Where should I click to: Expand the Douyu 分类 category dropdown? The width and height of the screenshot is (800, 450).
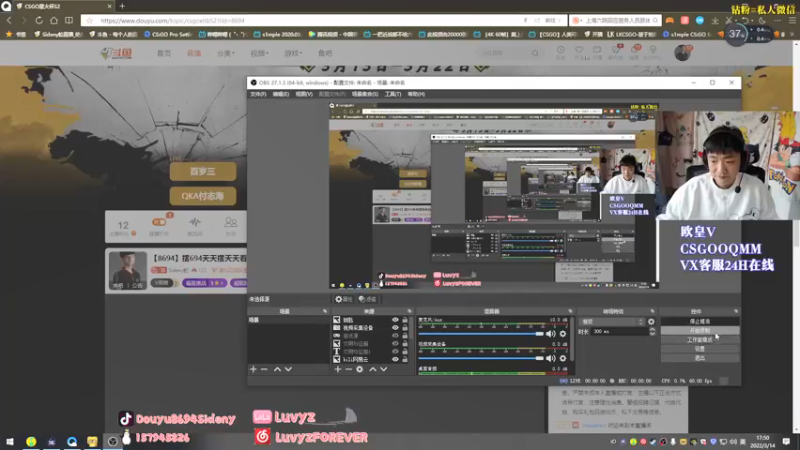pyautogui.click(x=226, y=53)
